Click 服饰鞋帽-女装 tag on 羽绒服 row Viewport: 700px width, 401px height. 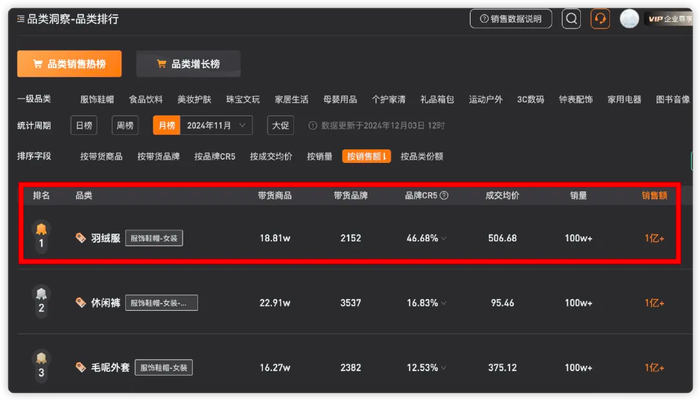click(x=154, y=238)
